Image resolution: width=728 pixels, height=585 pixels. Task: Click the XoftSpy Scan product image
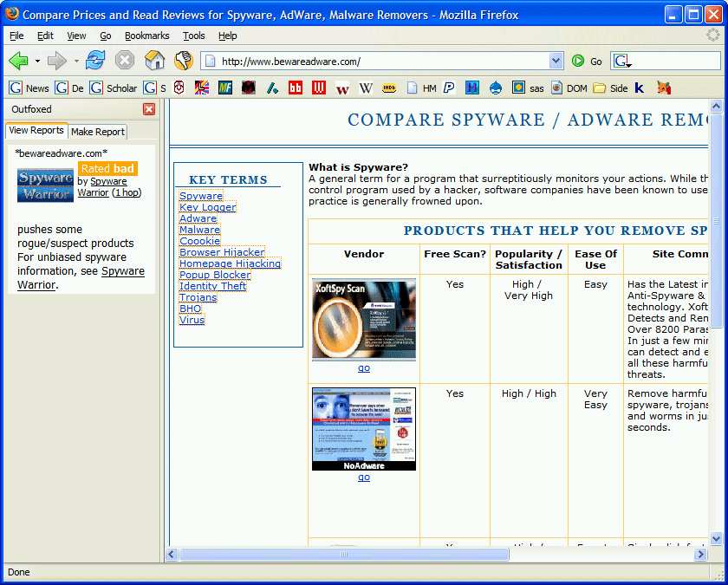pyautogui.click(x=364, y=320)
